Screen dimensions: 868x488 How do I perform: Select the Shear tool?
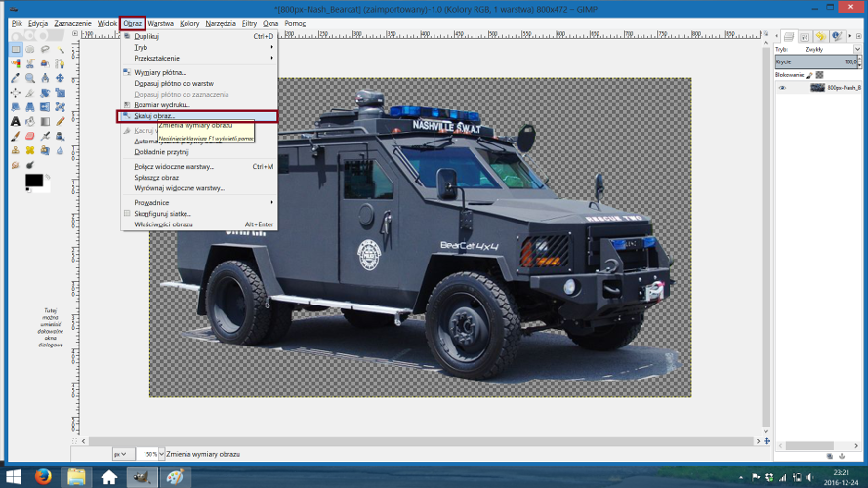click(16, 107)
